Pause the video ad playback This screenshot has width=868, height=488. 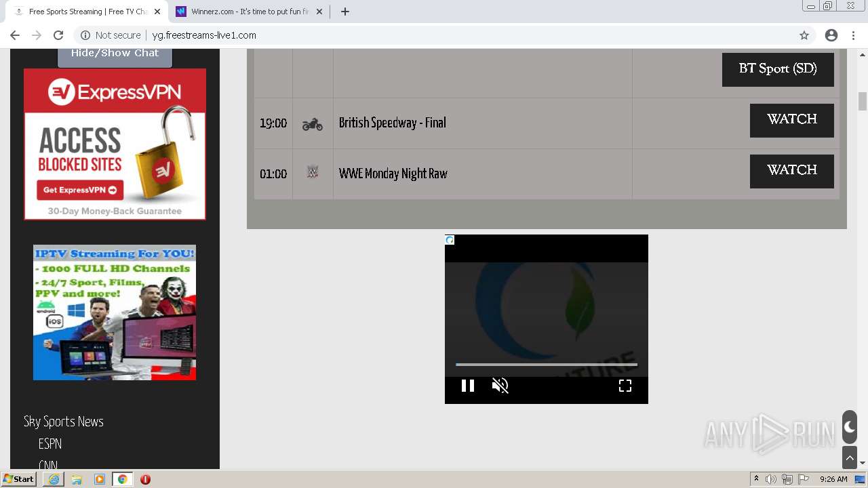pyautogui.click(x=468, y=386)
